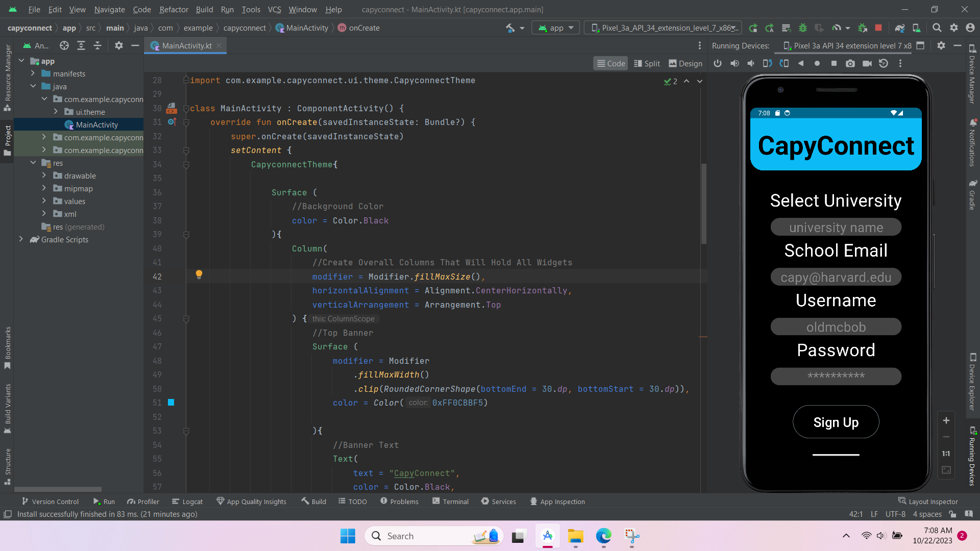Image resolution: width=980 pixels, height=551 pixels.
Task: Tap the Sign Up button in emulator
Action: point(836,422)
